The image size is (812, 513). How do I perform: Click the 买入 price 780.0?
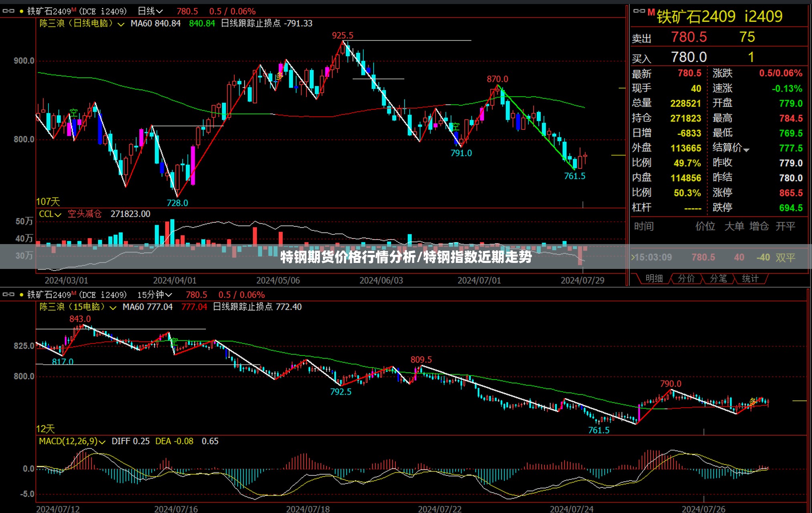tap(689, 57)
